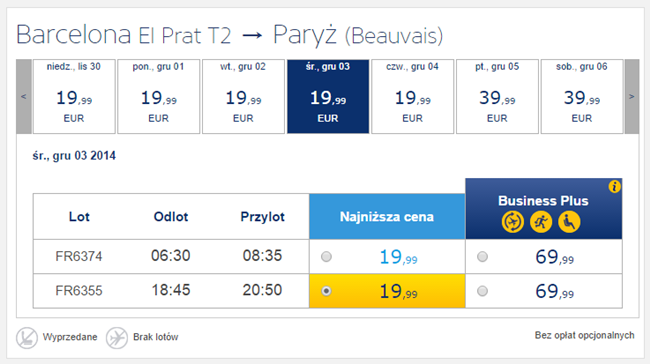Click the Business Plus info icon
The width and height of the screenshot is (650, 364).
click(614, 187)
